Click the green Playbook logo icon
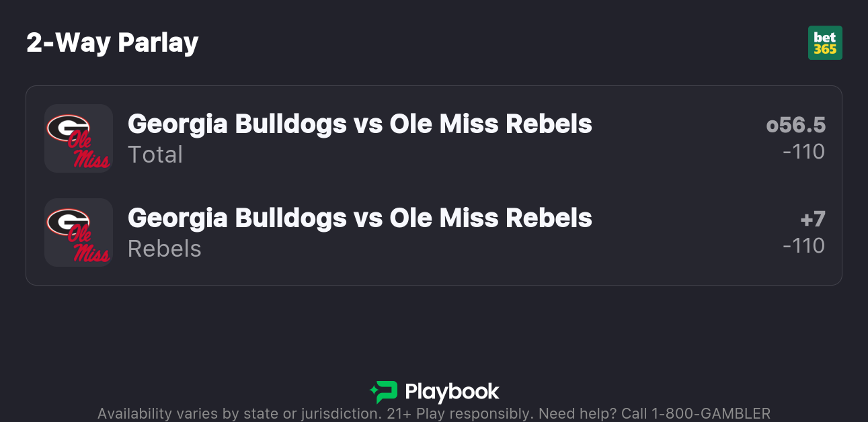The width and height of the screenshot is (868, 422). pyautogui.click(x=383, y=392)
